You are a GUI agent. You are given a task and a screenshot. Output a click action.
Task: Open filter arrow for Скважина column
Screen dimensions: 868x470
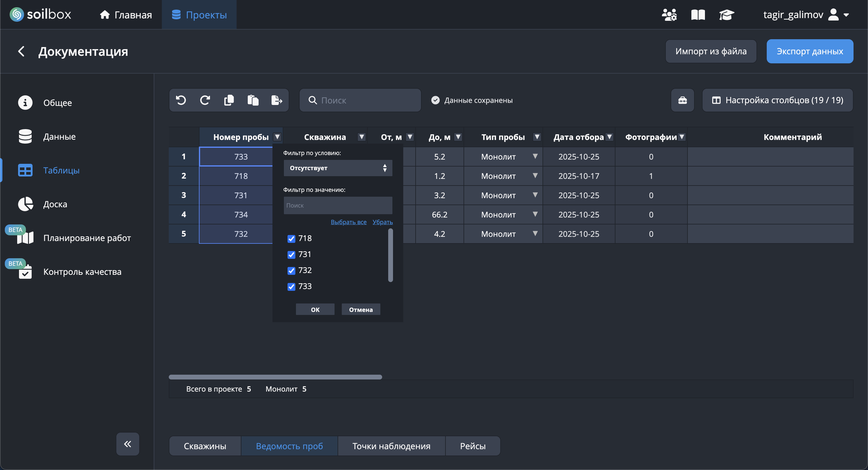362,137
